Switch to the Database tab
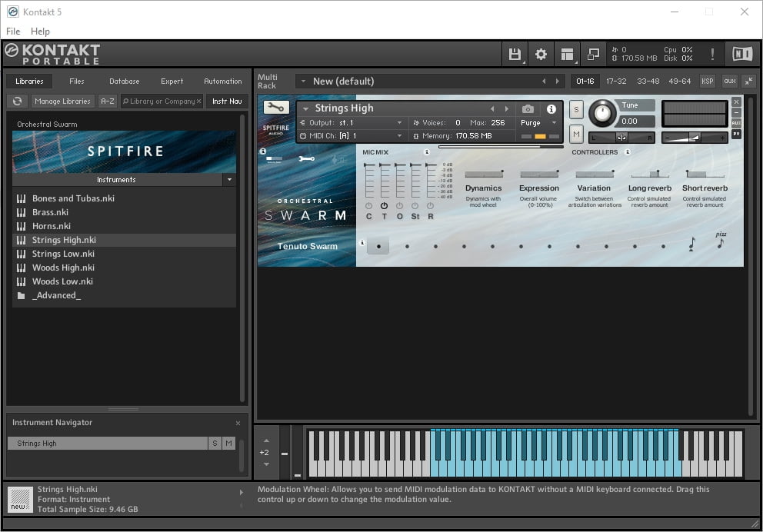 point(124,80)
